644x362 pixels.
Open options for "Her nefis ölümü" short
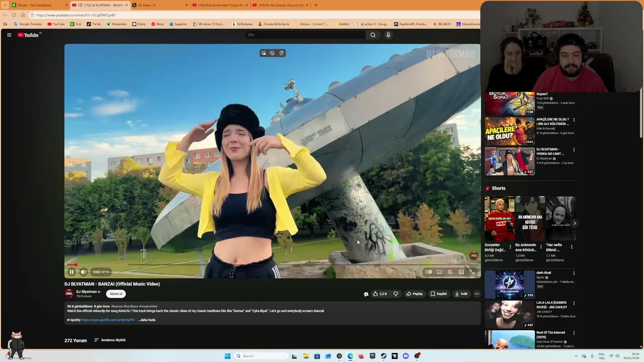(x=572, y=247)
